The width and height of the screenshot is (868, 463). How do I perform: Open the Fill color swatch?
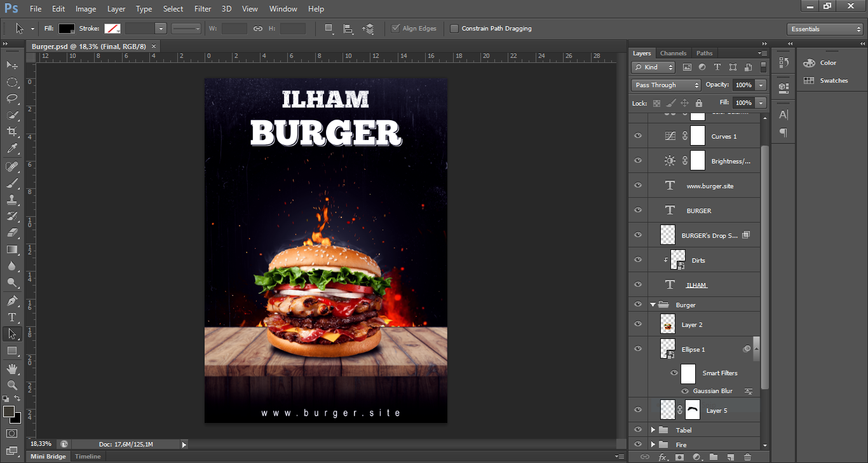67,29
